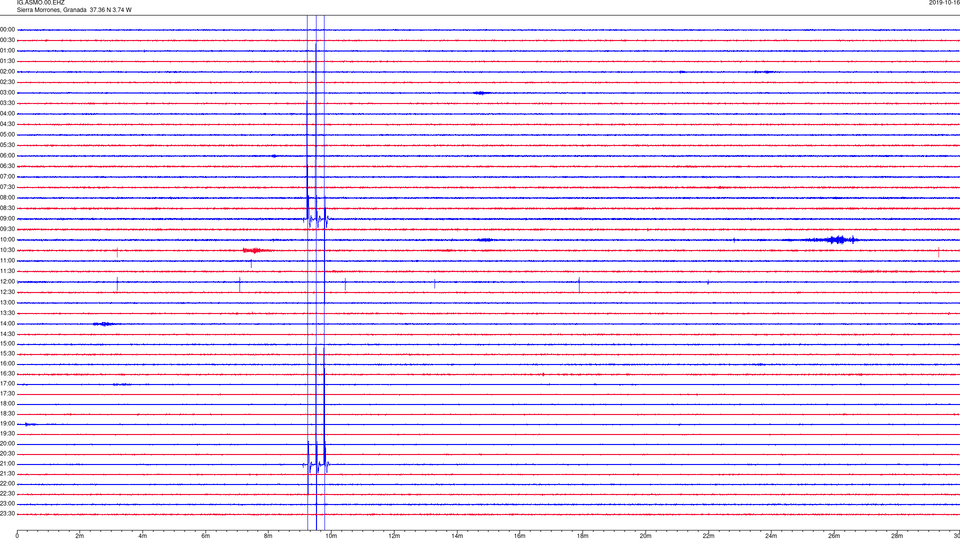Click the 20m axis tick label

click(x=645, y=536)
